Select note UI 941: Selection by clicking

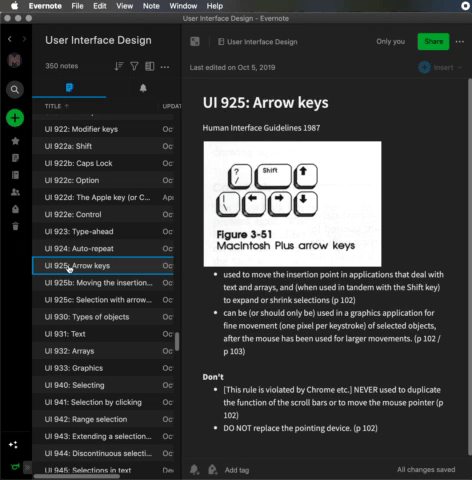[103, 402]
